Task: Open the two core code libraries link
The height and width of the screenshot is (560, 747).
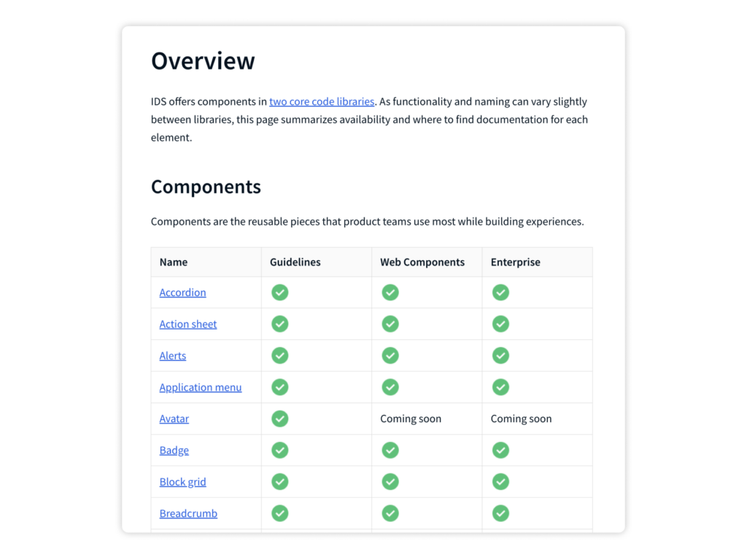Action: pos(322,101)
